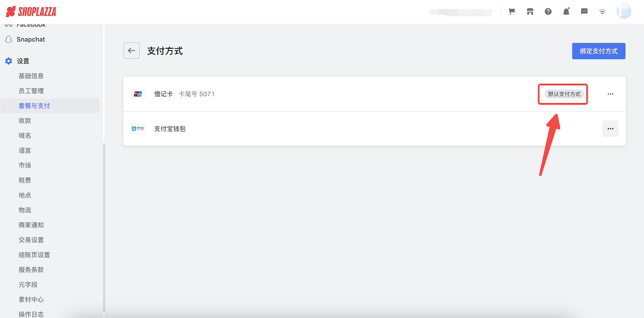Open the user avatar menu
644x318 pixels.
(624, 11)
